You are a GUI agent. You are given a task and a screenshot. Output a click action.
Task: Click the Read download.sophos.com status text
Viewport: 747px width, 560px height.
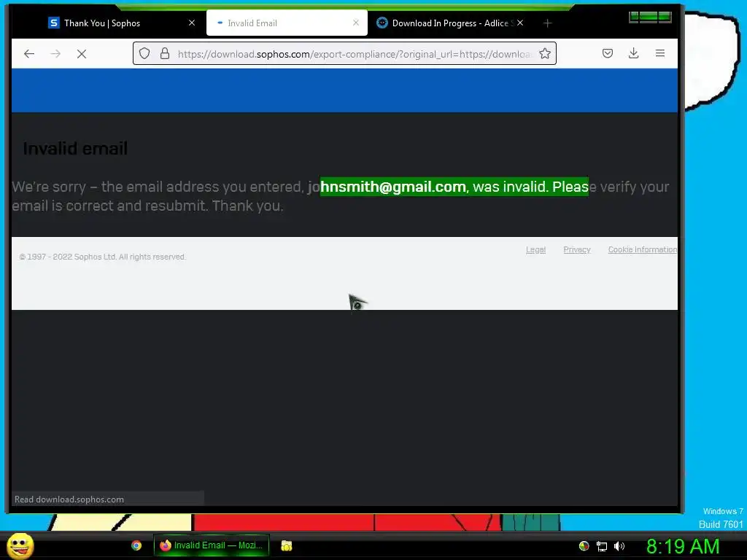pyautogui.click(x=69, y=499)
